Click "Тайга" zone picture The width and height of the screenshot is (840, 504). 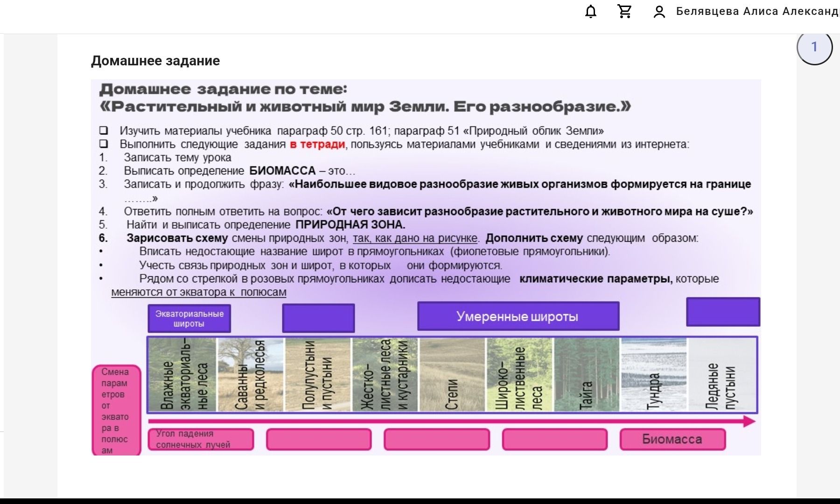click(x=587, y=375)
